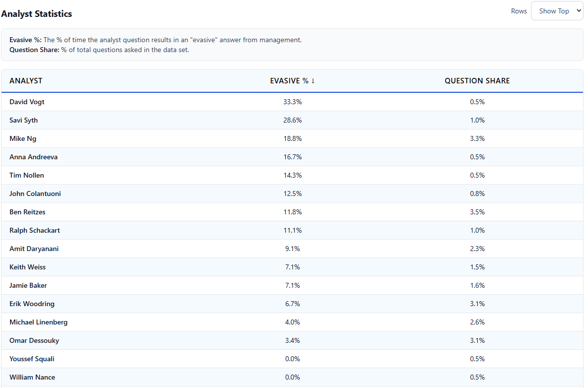588x388 pixels.
Task: Click the Analyst Statistics heading
Action: coord(36,14)
